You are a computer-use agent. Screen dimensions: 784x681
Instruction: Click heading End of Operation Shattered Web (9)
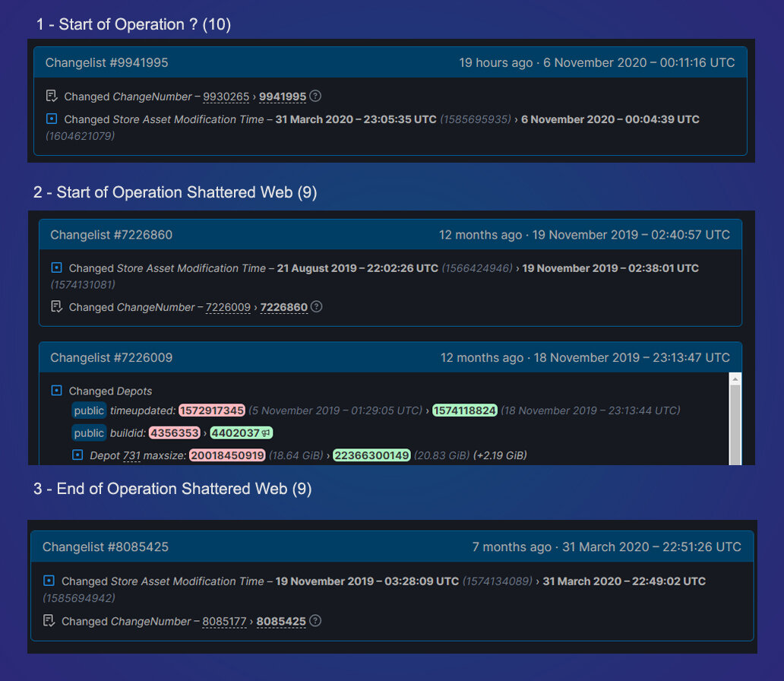(184, 489)
